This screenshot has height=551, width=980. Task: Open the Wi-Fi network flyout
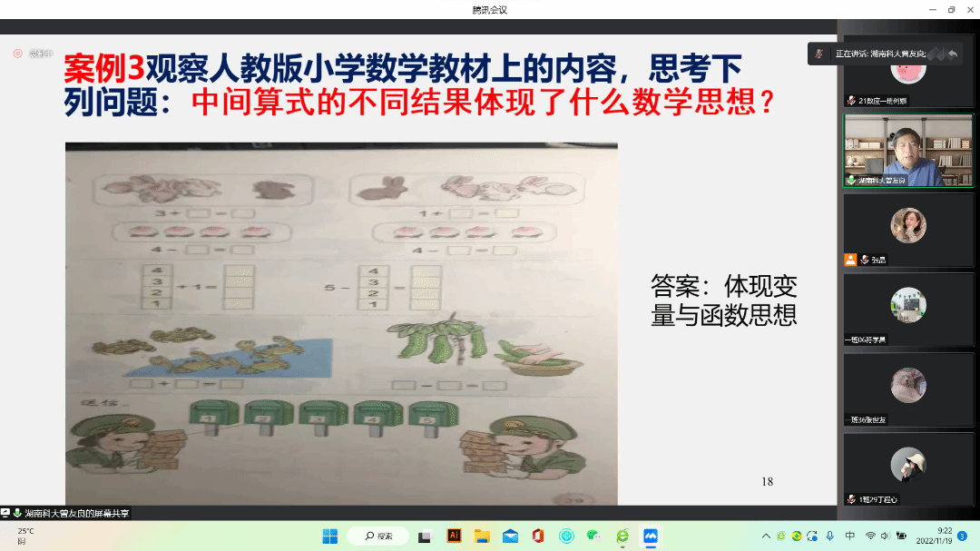pyautogui.click(x=870, y=536)
